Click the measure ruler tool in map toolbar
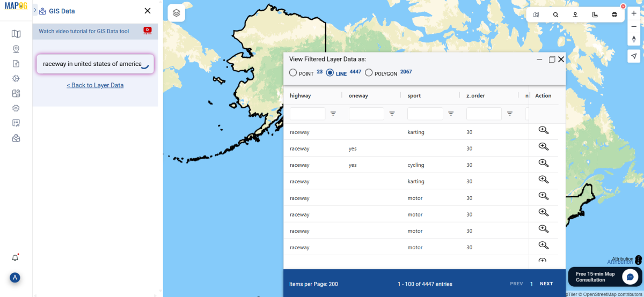644x297 pixels. (x=595, y=15)
